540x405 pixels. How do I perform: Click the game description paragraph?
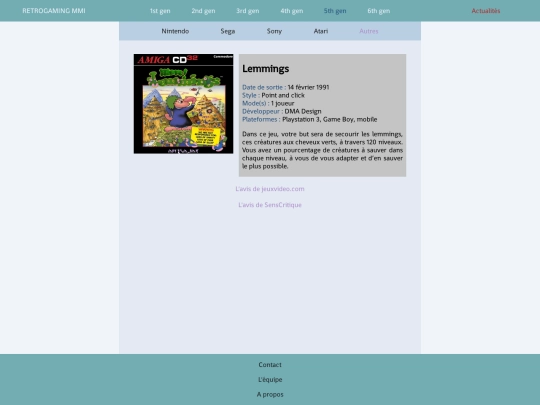click(322, 150)
